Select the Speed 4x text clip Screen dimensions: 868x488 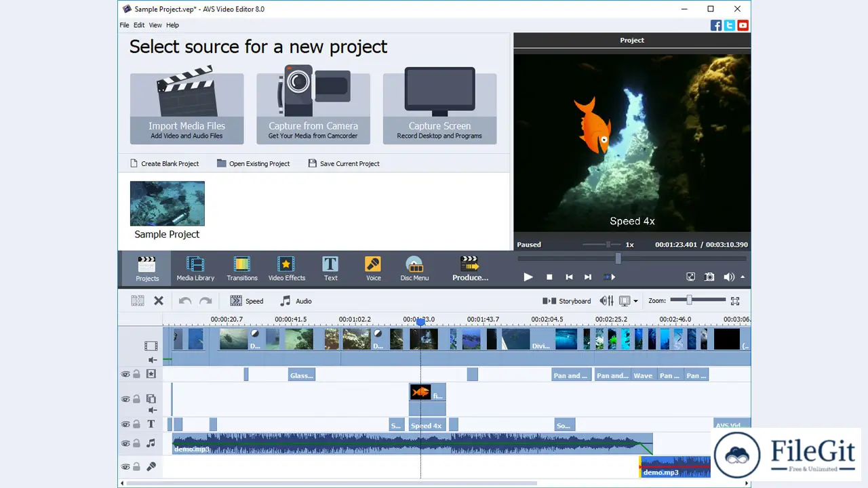(427, 425)
